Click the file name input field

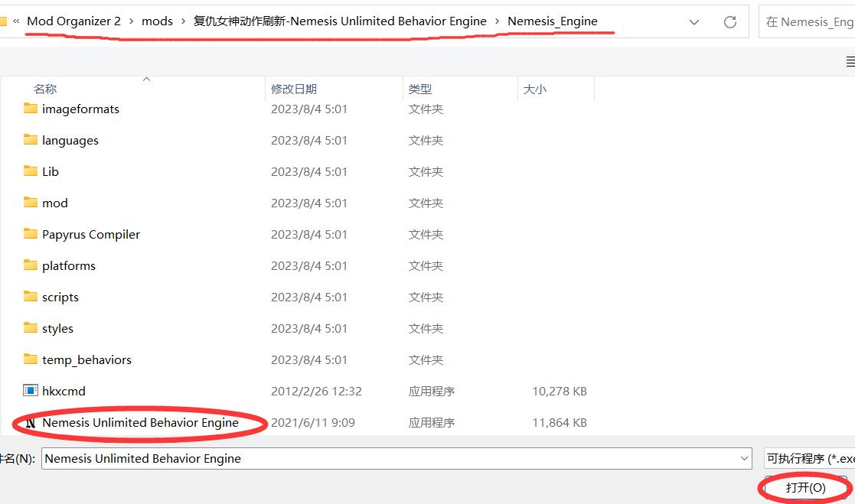[x=390, y=459]
